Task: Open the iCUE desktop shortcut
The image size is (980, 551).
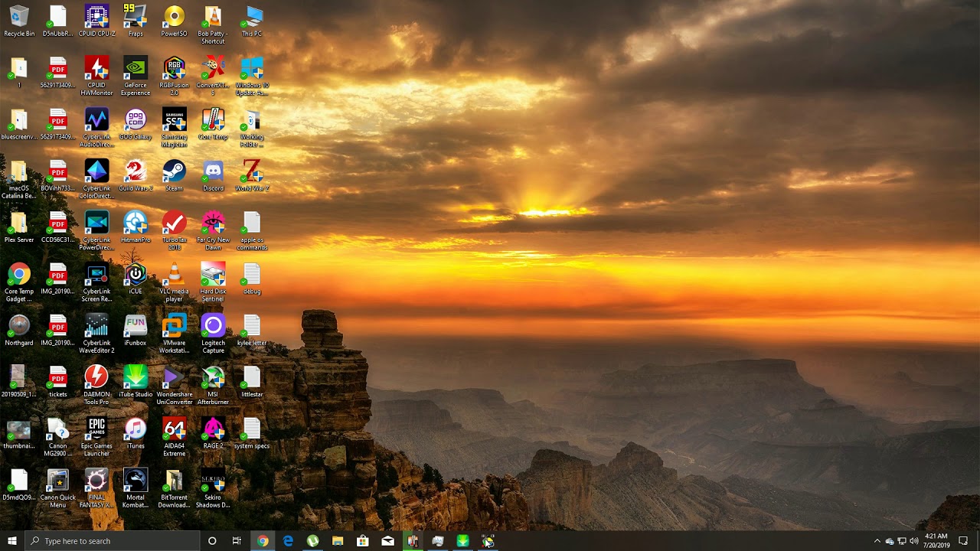Action: (136, 279)
